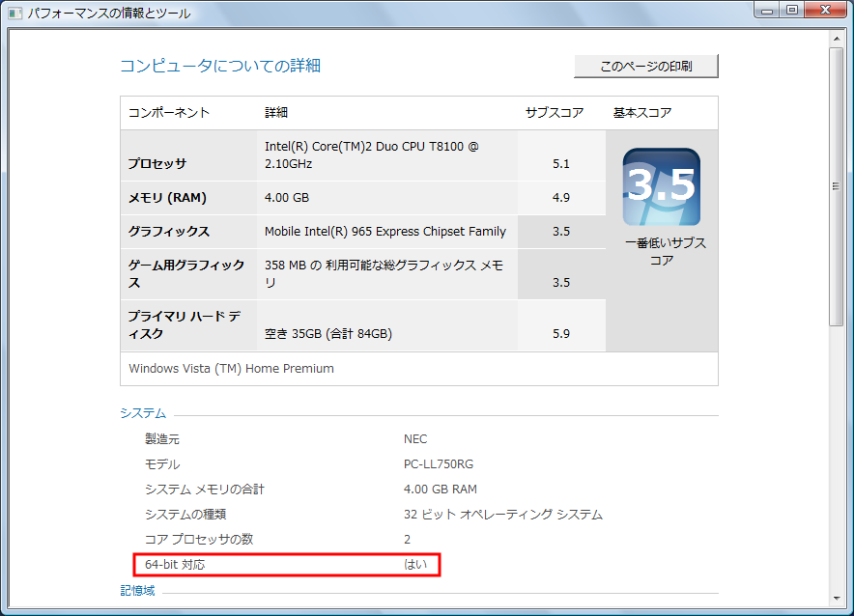Click the 64-bit 対応 label
The image size is (854, 616).
175,564
